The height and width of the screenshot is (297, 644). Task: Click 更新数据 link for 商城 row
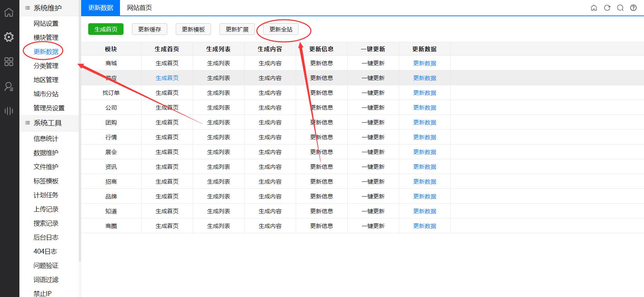click(425, 63)
